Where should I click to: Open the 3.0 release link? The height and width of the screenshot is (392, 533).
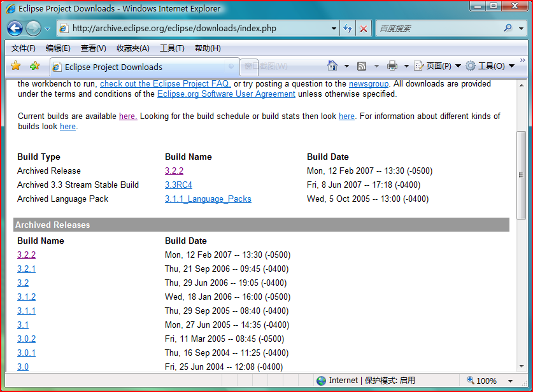click(x=23, y=367)
